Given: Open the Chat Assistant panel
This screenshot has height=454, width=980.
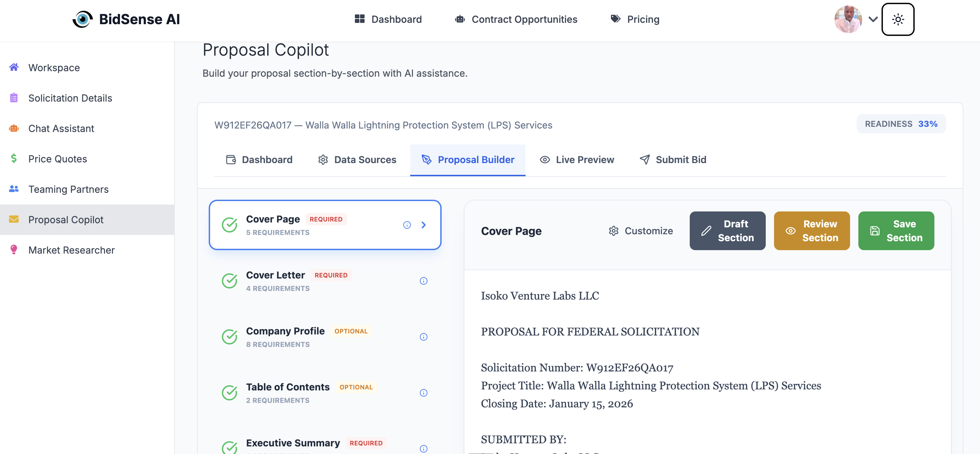Looking at the screenshot, I should [x=61, y=128].
